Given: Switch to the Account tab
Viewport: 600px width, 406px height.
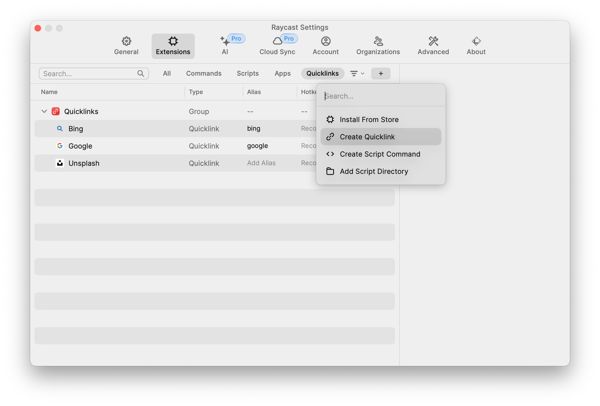Looking at the screenshot, I should coord(326,46).
